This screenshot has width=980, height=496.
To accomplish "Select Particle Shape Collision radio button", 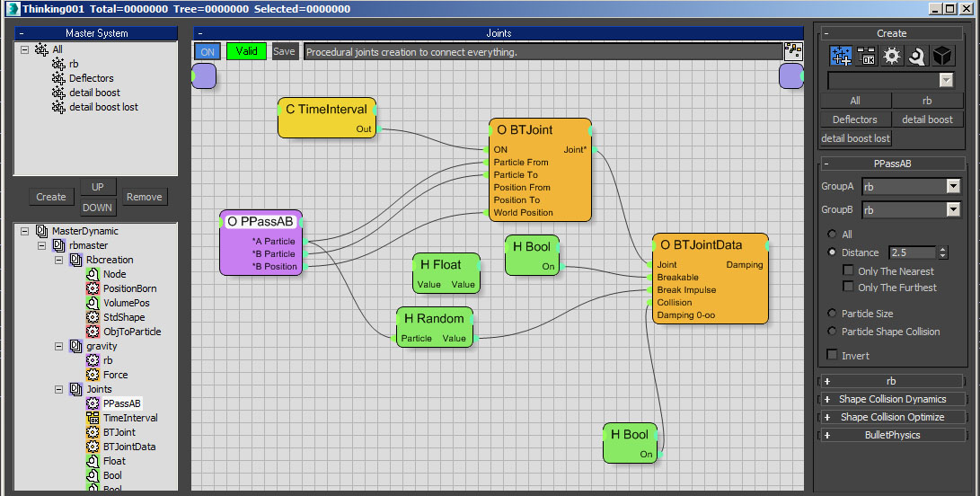I will (x=832, y=332).
